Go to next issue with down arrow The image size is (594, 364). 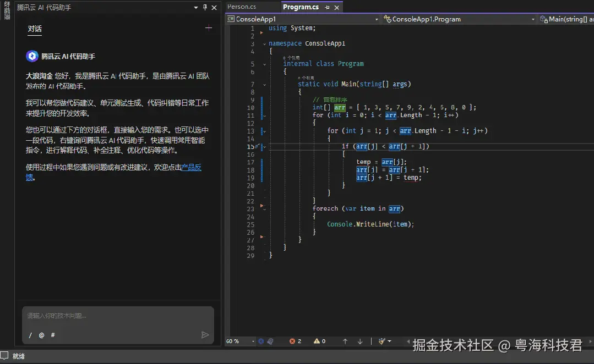[x=360, y=341]
